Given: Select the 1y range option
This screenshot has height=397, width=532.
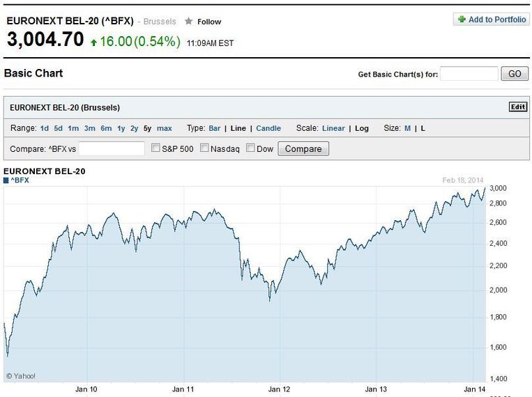Looking at the screenshot, I should (121, 128).
